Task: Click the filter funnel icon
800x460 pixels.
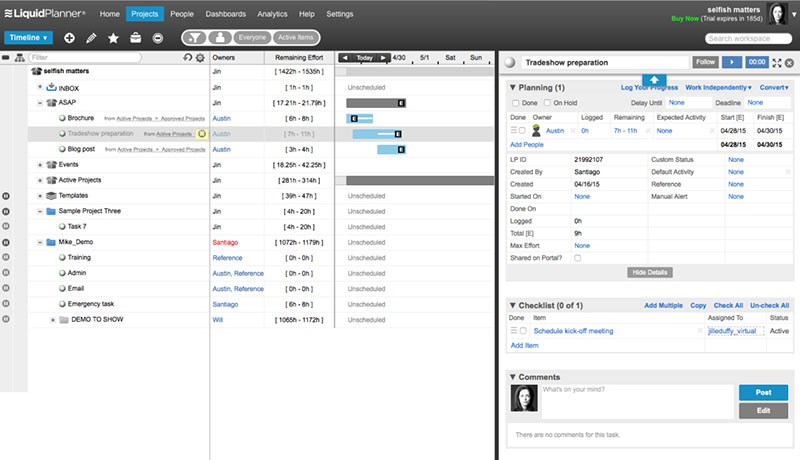Action: pyautogui.click(x=191, y=38)
